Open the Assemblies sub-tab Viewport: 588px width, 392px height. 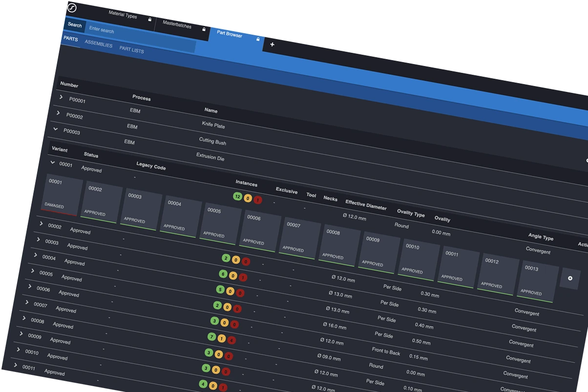pyautogui.click(x=98, y=45)
